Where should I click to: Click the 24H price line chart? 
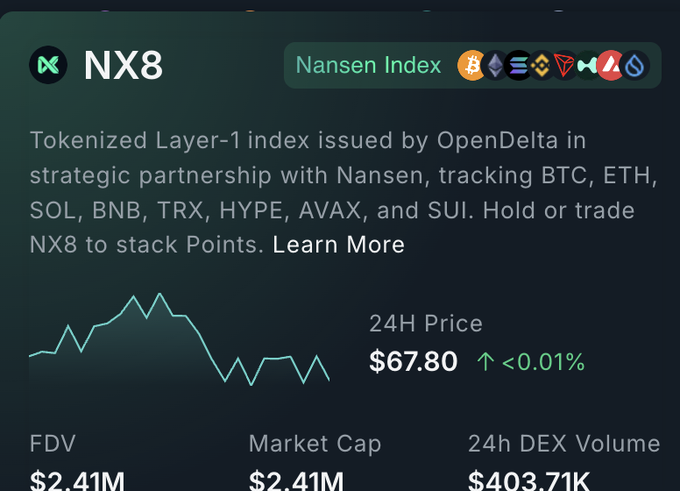179,340
